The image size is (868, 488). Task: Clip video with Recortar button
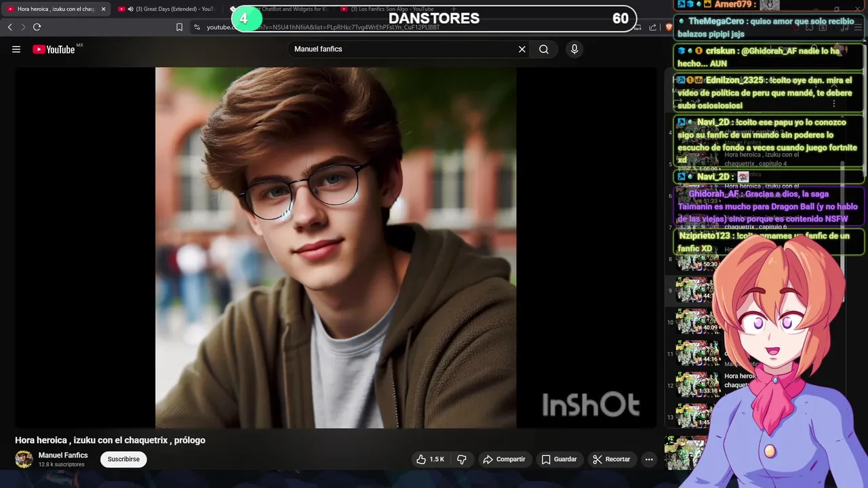[x=612, y=459]
